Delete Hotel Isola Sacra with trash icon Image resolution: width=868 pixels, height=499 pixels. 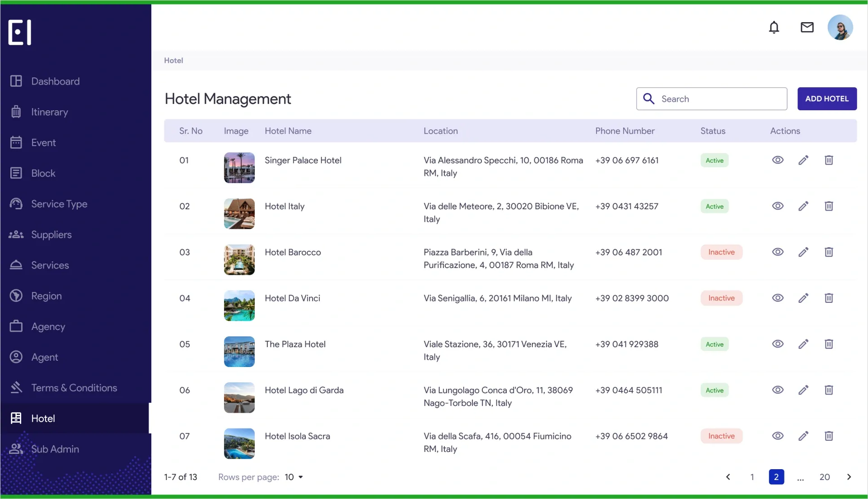click(829, 436)
